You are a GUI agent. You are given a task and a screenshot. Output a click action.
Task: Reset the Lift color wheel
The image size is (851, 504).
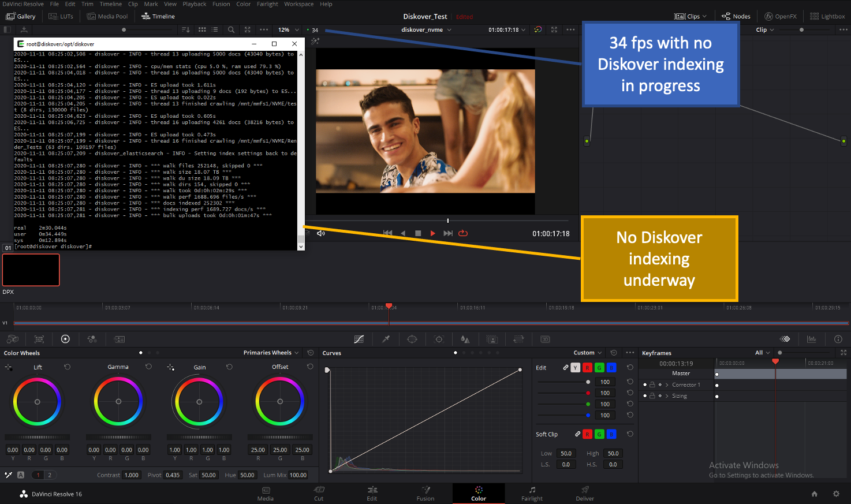click(x=68, y=367)
